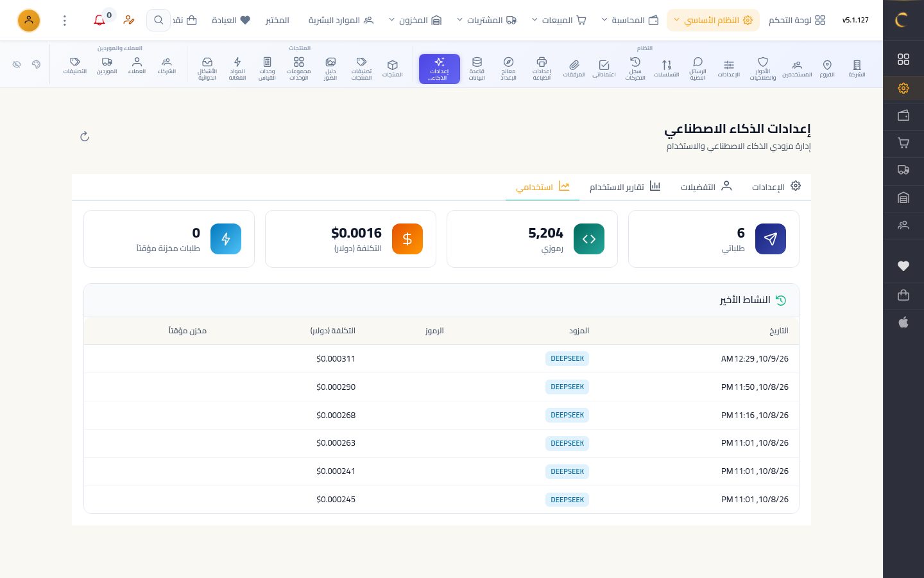
Task: Open Branches (الفروع) in the ribbon
Action: (827, 69)
